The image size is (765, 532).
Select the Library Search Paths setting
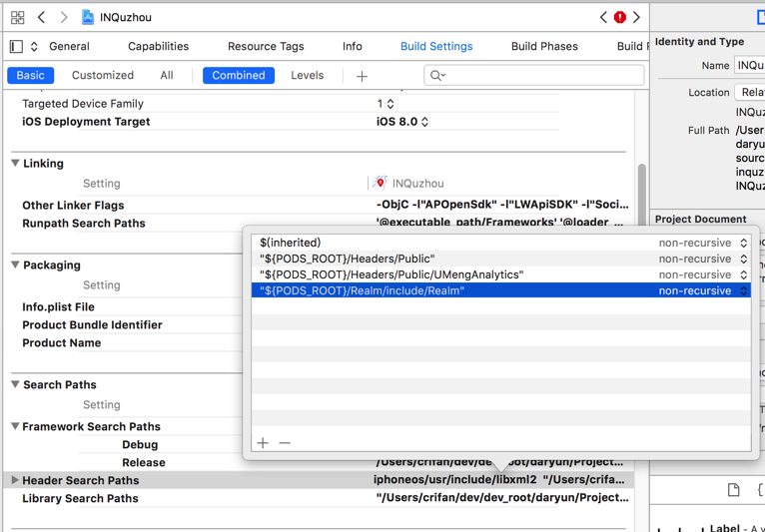click(x=81, y=498)
